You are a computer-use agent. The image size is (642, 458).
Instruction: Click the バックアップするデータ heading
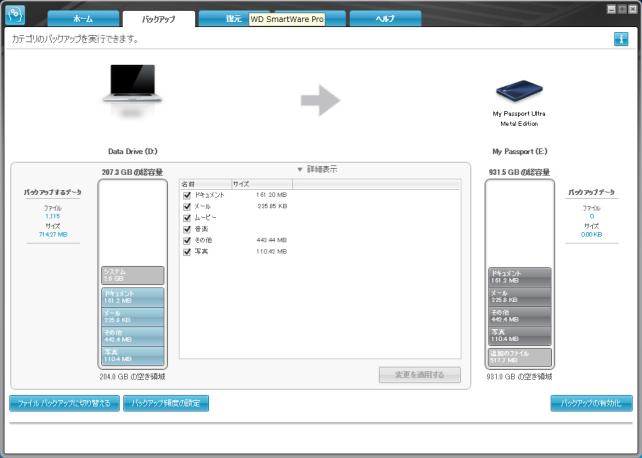pyautogui.click(x=52, y=192)
